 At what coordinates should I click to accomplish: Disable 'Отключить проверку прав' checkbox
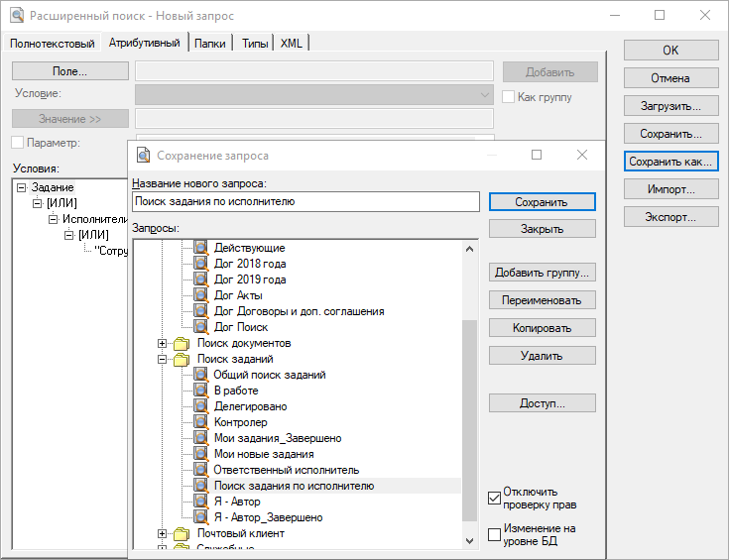[x=495, y=498]
